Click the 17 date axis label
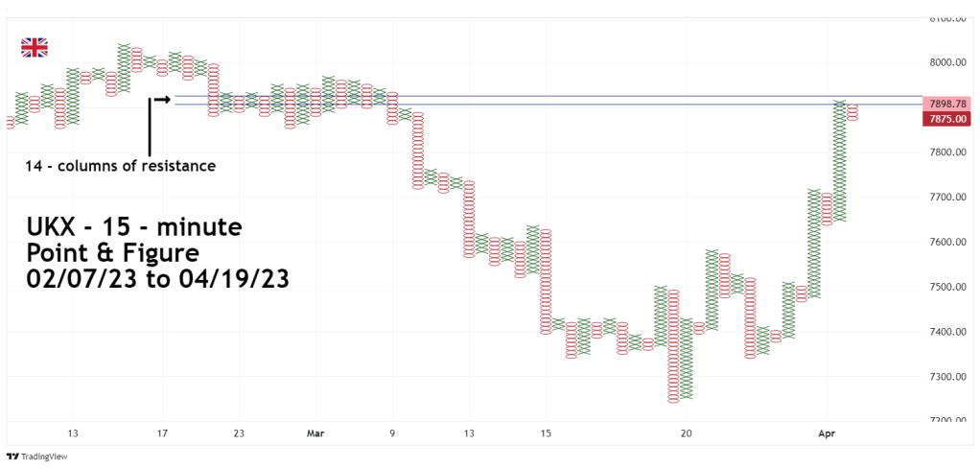The width and height of the screenshot is (980, 468). [x=162, y=434]
